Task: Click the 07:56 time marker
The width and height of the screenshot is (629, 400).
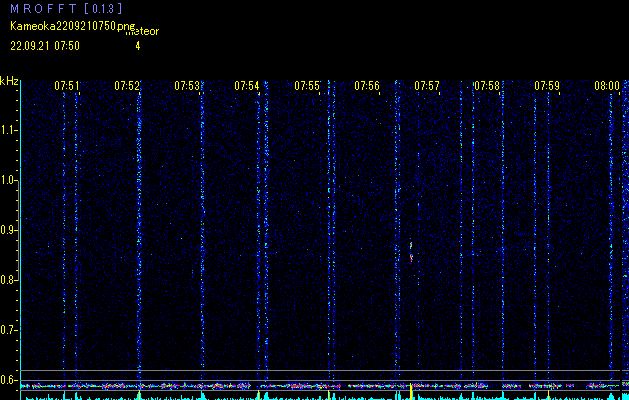Action: tap(367, 85)
